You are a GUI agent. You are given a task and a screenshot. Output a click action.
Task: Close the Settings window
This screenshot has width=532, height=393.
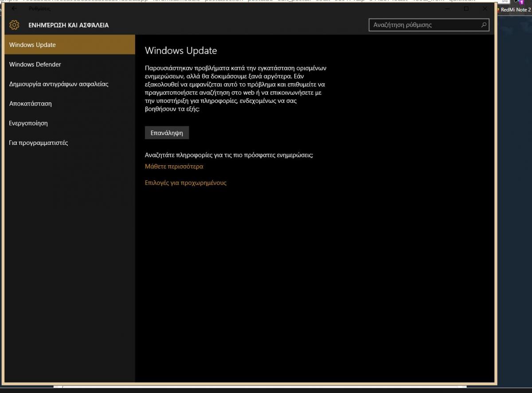(485, 8)
